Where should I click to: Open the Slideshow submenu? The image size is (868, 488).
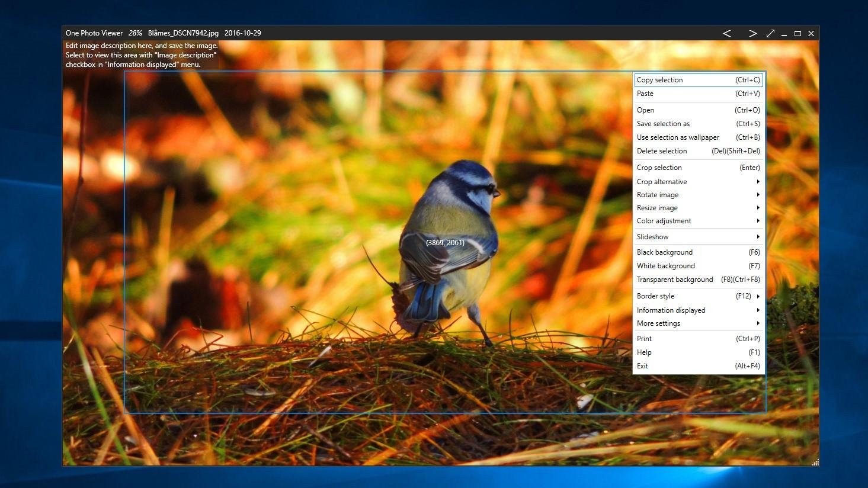tap(652, 236)
